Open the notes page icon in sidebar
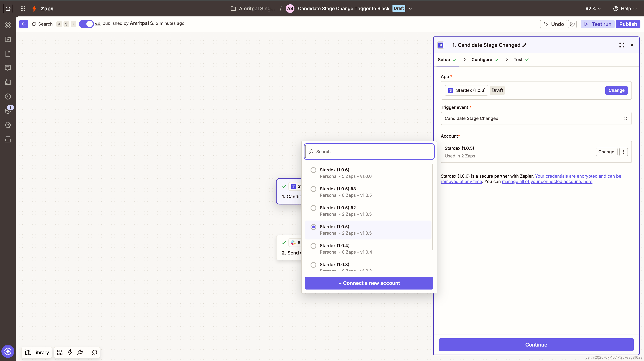 point(8,53)
